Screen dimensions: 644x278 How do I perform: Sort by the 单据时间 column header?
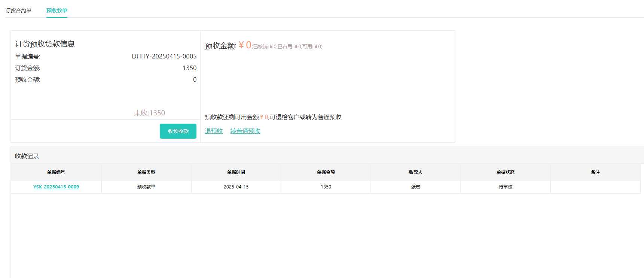(236, 172)
